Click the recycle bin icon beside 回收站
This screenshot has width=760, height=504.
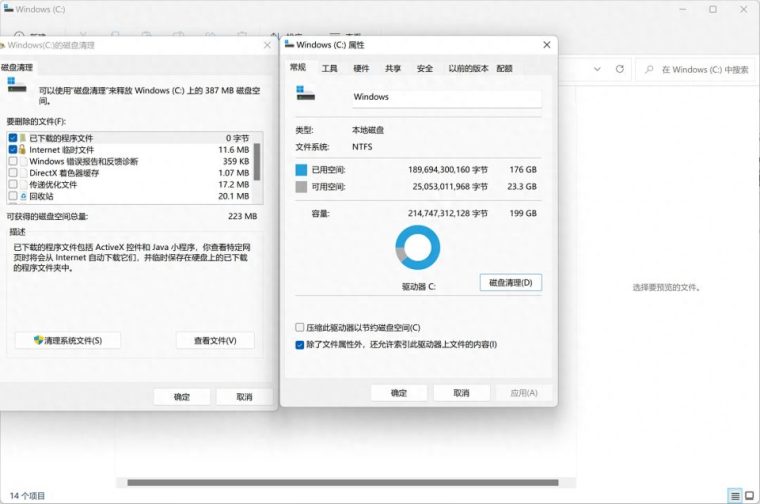click(x=23, y=196)
